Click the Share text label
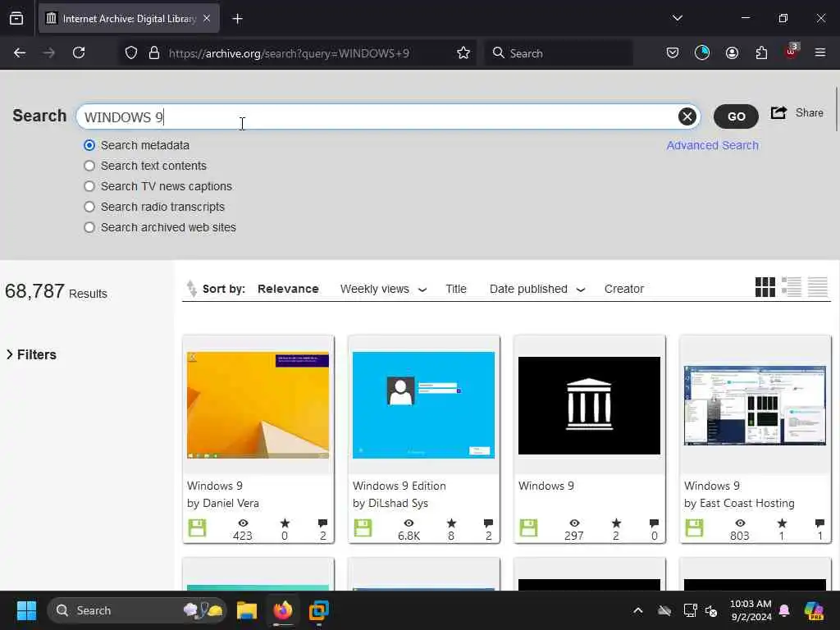 coord(810,112)
